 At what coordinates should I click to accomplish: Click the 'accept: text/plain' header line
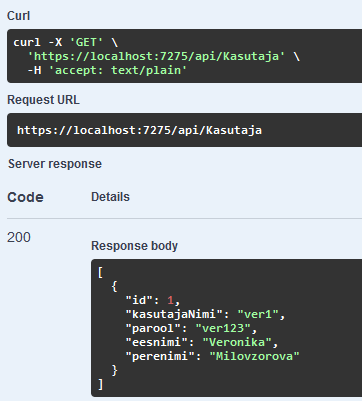107,70
